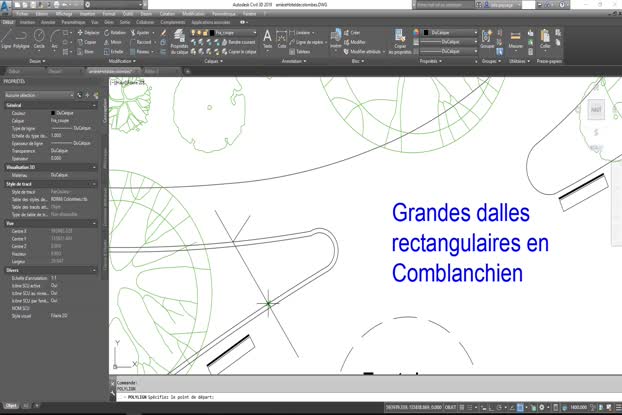Toggle layer lightbulb on/off icon
Image resolution: width=622 pixels, height=415 pixels.
tap(194, 33)
